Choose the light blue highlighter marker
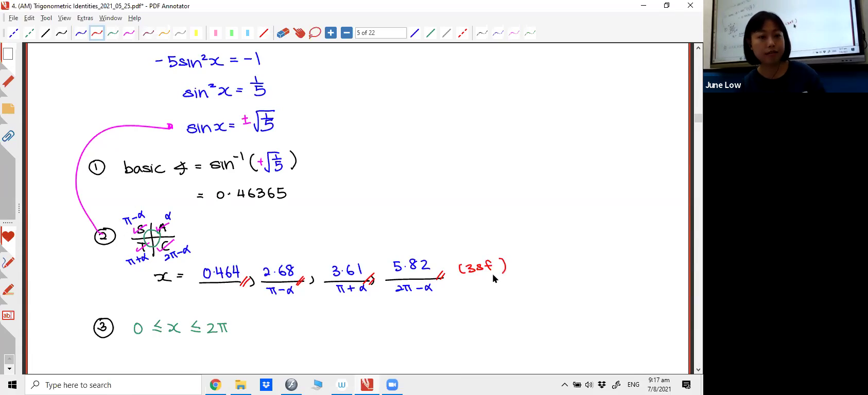 point(248,33)
